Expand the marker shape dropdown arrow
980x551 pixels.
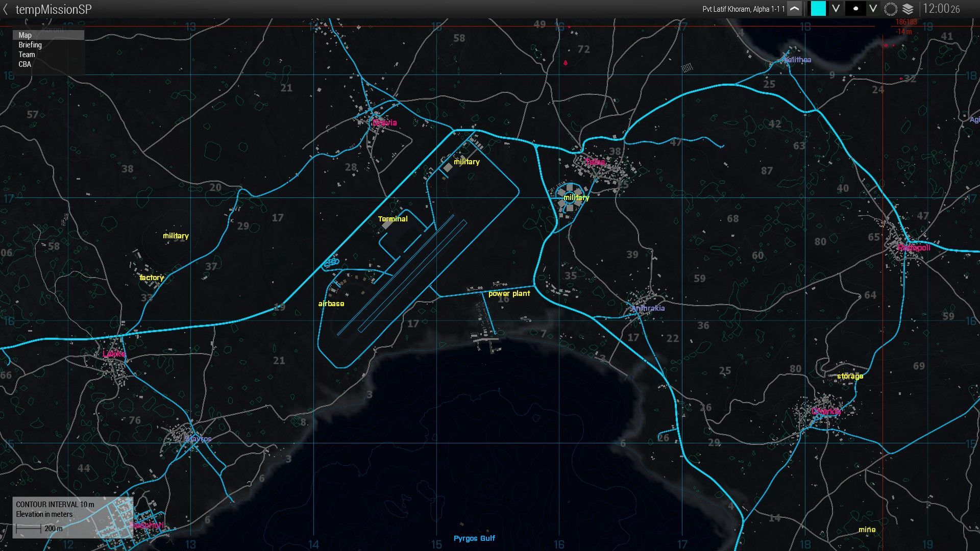click(x=873, y=9)
